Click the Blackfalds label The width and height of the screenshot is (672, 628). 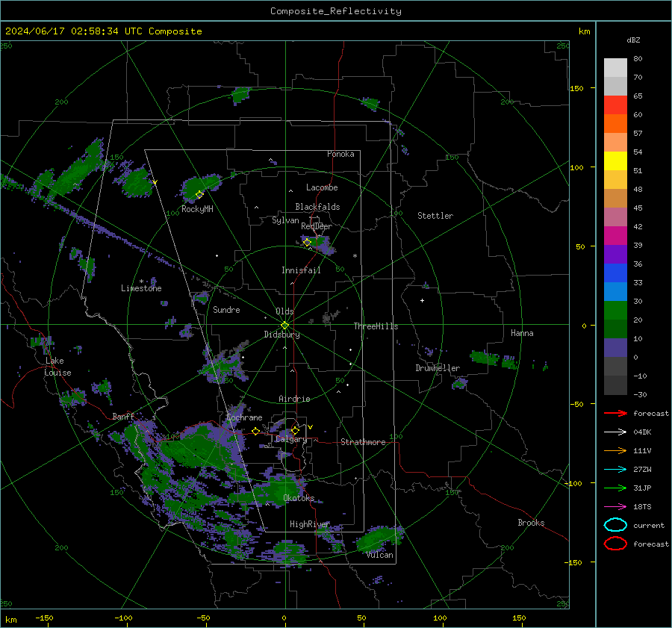(317, 207)
